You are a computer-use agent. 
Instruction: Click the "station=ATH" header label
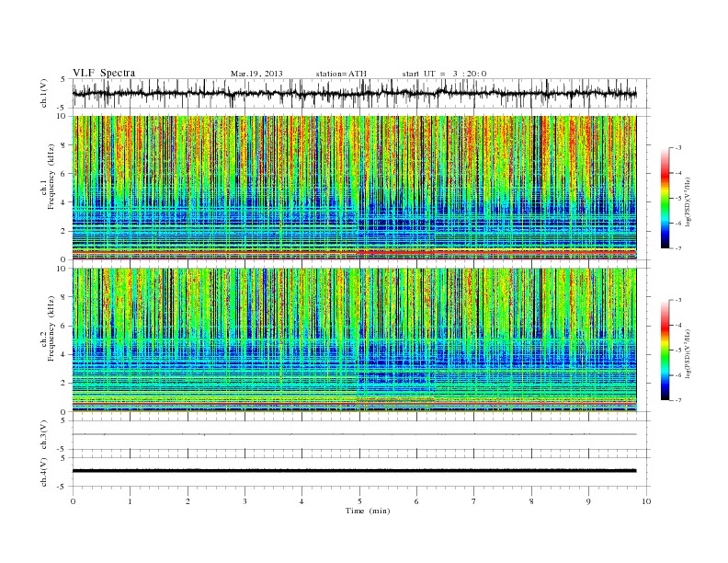341,74
